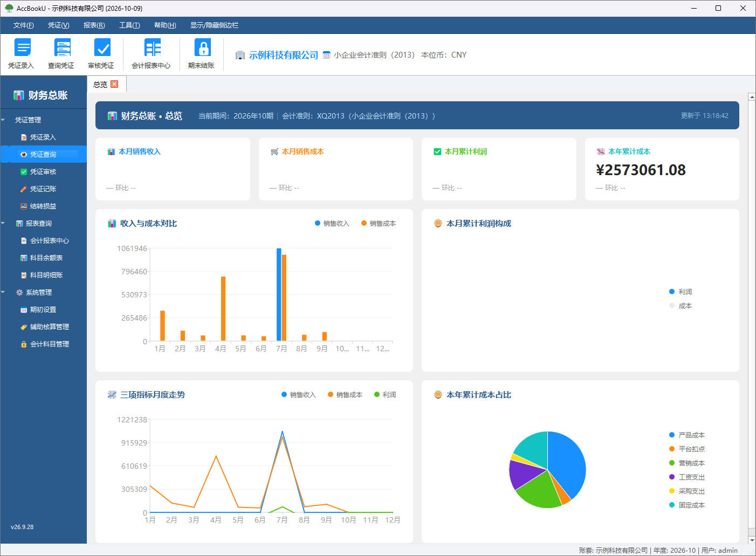Toggle 工资支出 legend in cost pie chart
This screenshot has width=756, height=556.
click(x=687, y=477)
